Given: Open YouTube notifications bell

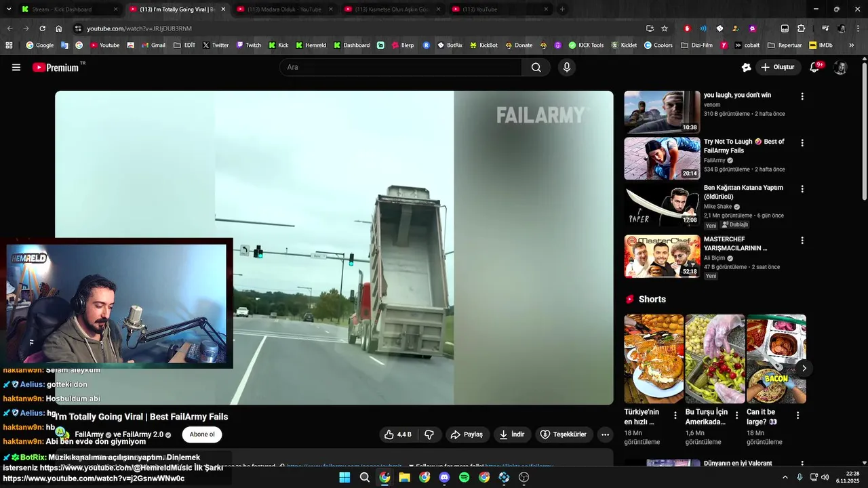Looking at the screenshot, I should coord(816,67).
